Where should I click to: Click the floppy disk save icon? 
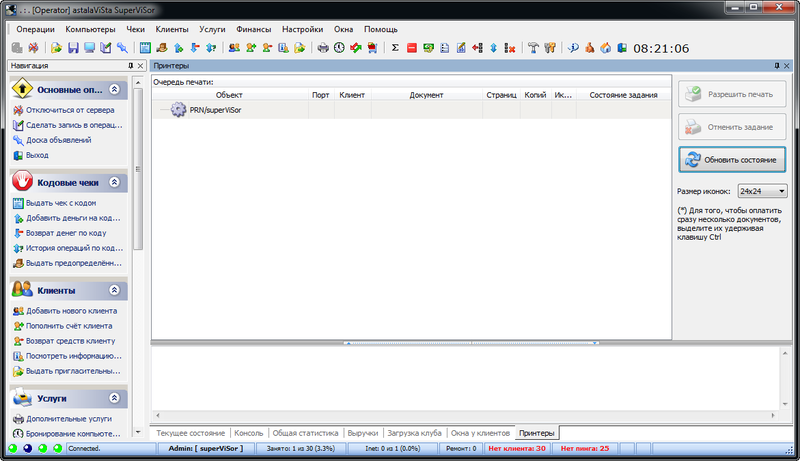point(73,48)
